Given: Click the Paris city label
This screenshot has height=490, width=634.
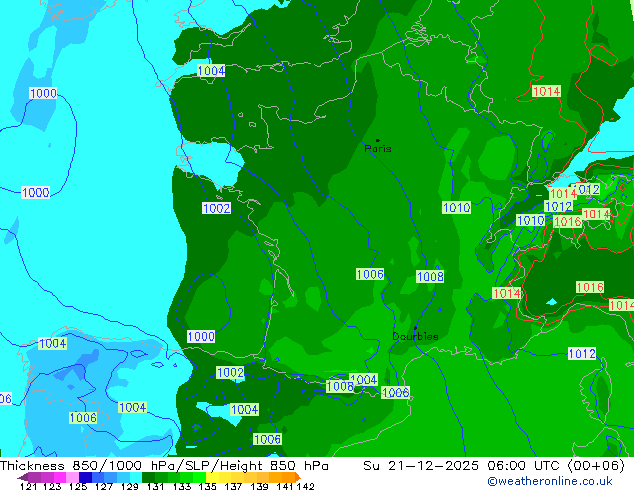Looking at the screenshot, I should pos(378,149).
